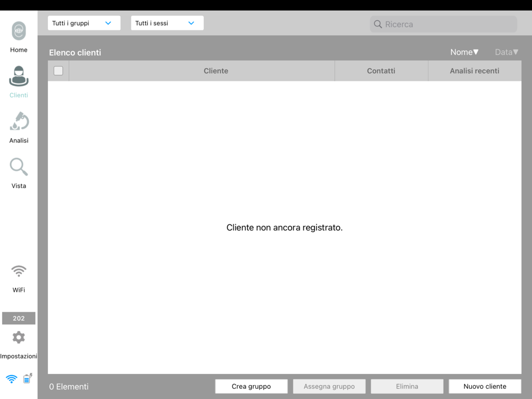The width and height of the screenshot is (532, 399).
Task: Click the Contatti column header
Action: point(381,71)
